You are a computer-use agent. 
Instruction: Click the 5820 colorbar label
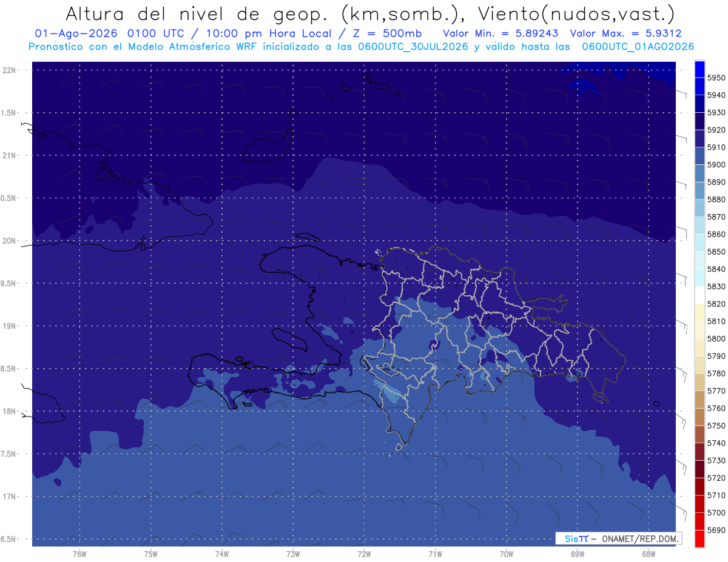[716, 304]
